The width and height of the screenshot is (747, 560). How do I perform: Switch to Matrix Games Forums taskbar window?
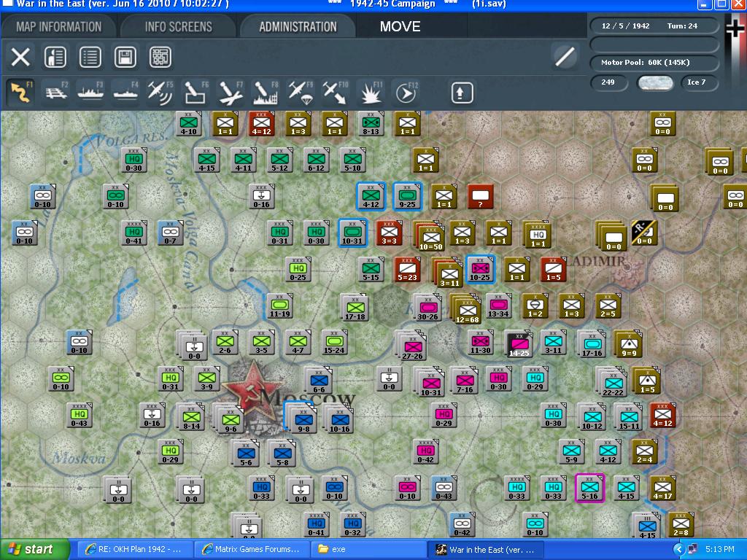click(x=251, y=549)
